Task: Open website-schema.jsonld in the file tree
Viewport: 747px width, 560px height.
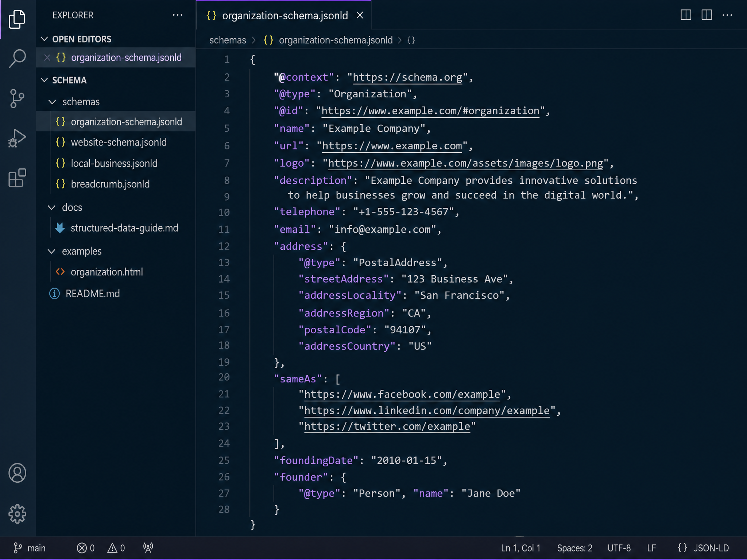Action: click(x=116, y=142)
